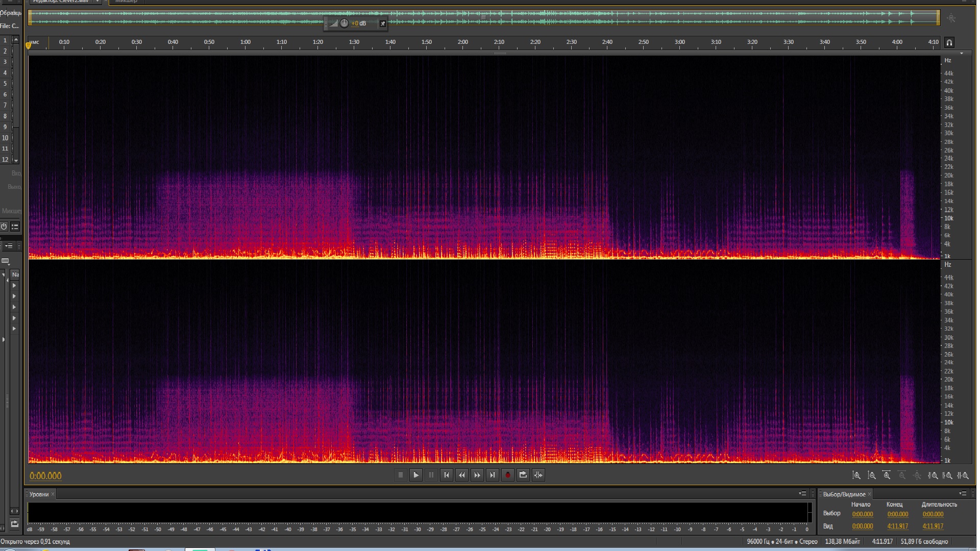
Task: Open the Выбор/Видимое panel menu
Action: [963, 494]
